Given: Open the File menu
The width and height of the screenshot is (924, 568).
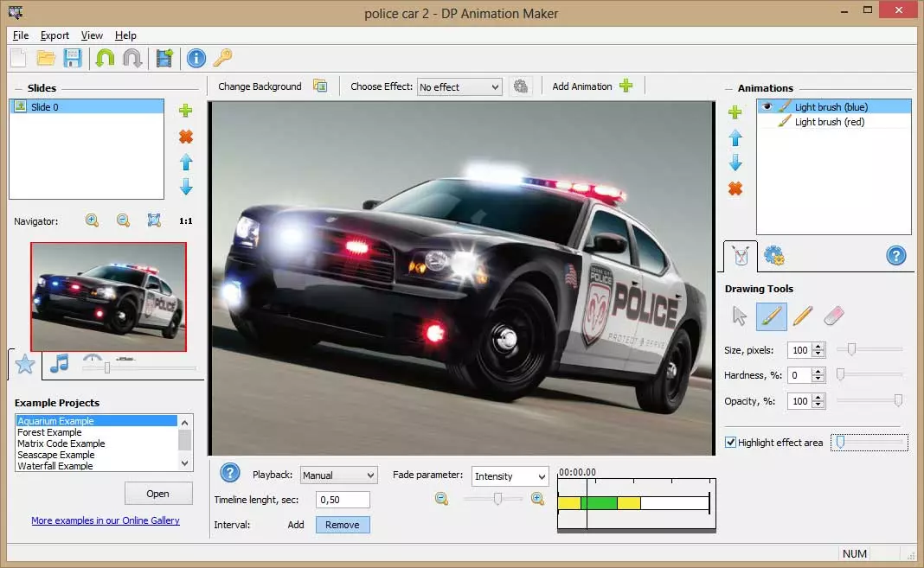Looking at the screenshot, I should pos(21,35).
